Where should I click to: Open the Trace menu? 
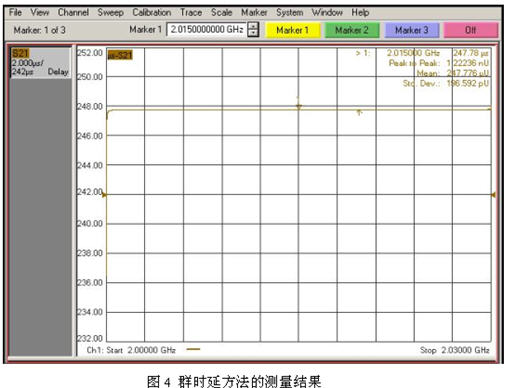pyautogui.click(x=191, y=12)
